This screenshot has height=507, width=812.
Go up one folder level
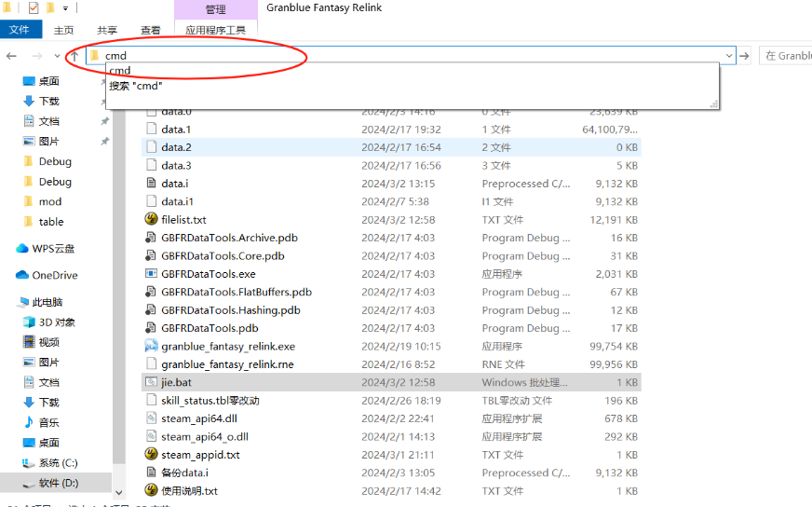click(74, 56)
